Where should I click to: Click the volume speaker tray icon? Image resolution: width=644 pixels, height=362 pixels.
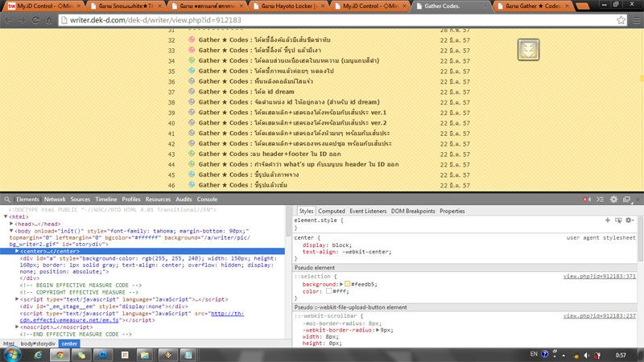pyautogui.click(x=586, y=356)
